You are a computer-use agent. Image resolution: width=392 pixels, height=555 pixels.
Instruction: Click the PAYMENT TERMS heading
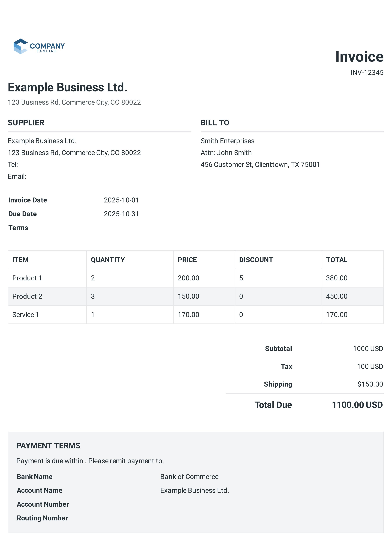coord(48,446)
